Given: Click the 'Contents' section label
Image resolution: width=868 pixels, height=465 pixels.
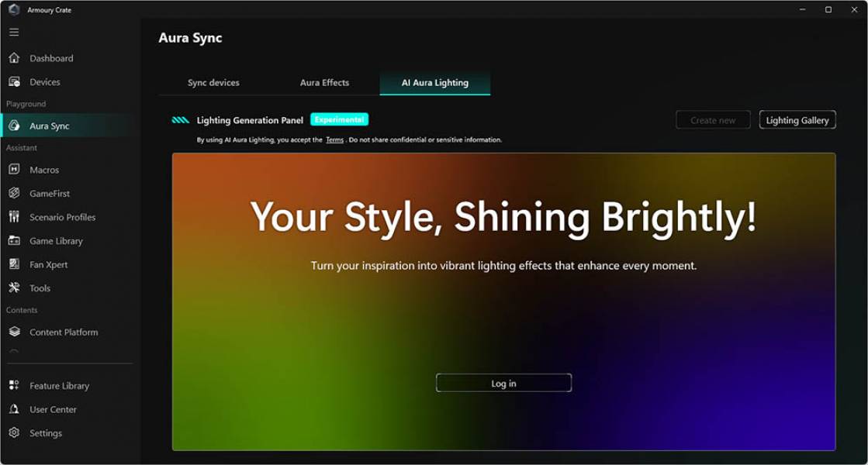Looking at the screenshot, I should coord(22,310).
